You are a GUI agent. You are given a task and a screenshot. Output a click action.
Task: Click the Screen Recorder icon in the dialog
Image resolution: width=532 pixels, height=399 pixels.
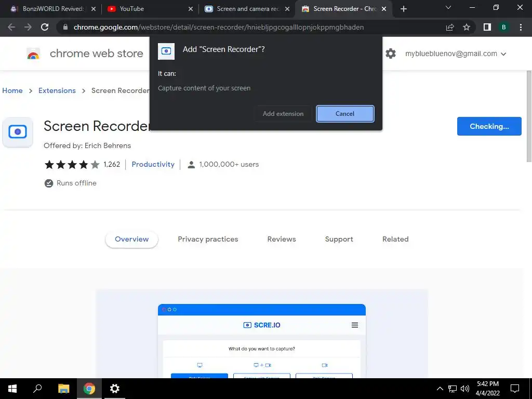tap(166, 51)
